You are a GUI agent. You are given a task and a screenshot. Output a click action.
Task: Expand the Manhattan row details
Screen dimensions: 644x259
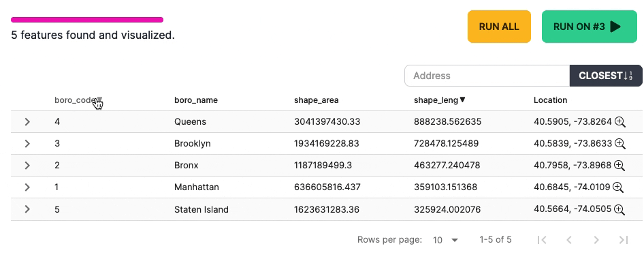click(x=27, y=187)
